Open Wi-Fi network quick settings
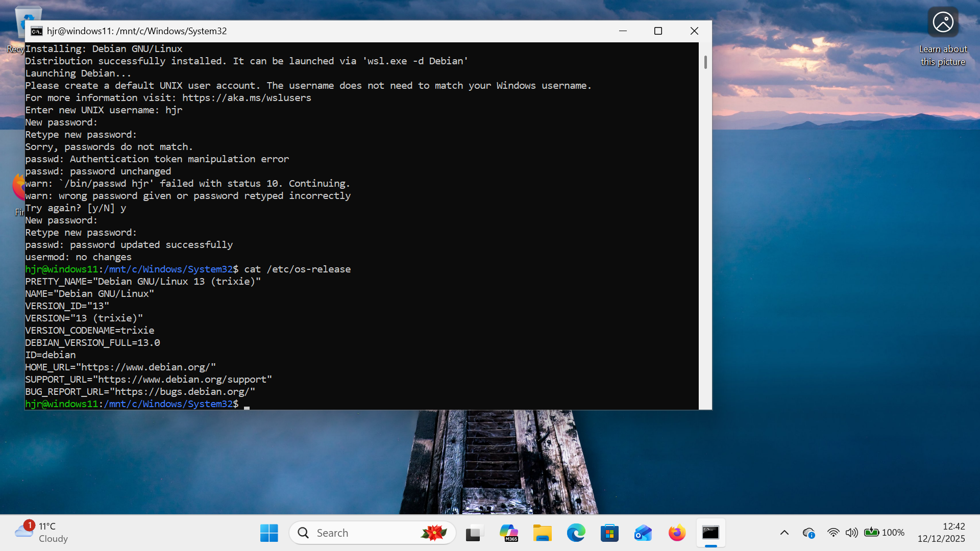This screenshot has height=551, width=980. point(833,533)
